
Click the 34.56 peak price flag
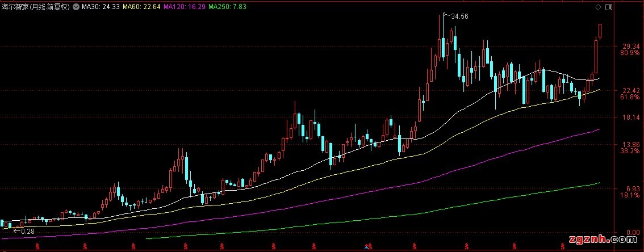pos(459,16)
